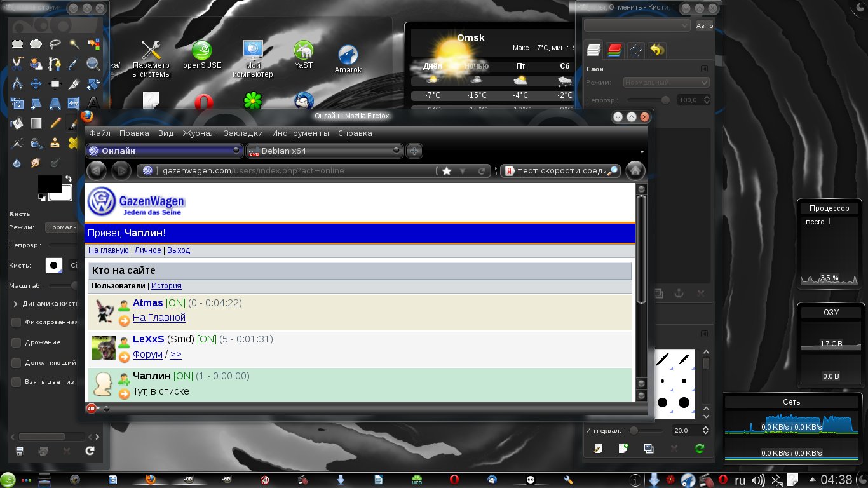
Task: Enable the Дрожание checkbox
Action: 17,342
